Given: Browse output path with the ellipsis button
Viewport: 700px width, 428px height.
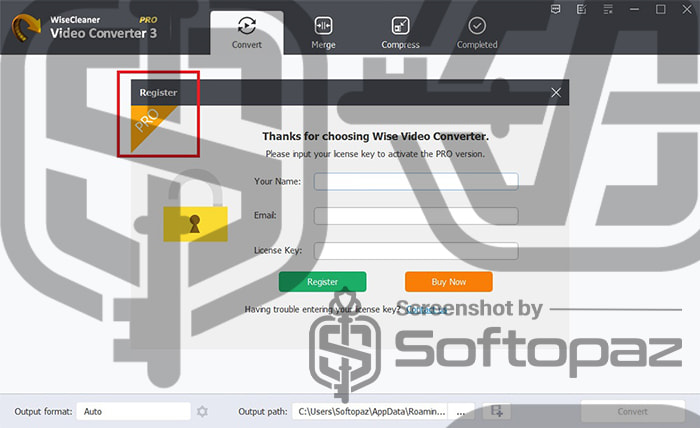Looking at the screenshot, I should (x=461, y=411).
